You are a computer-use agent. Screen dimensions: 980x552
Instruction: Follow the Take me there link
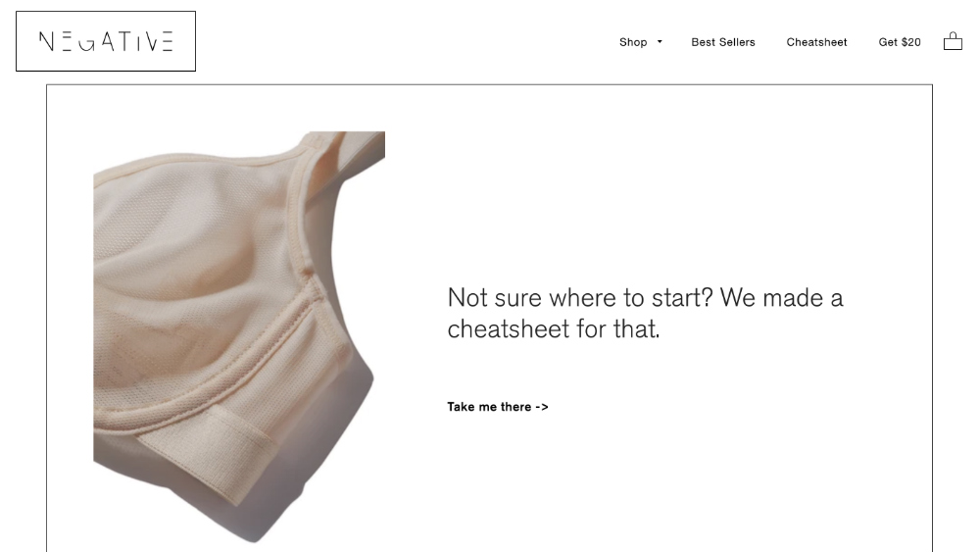(x=498, y=407)
